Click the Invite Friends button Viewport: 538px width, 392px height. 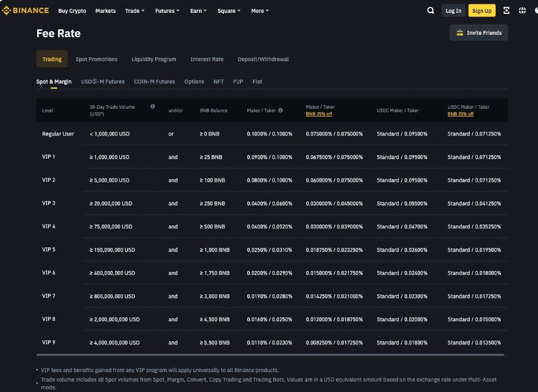479,33
